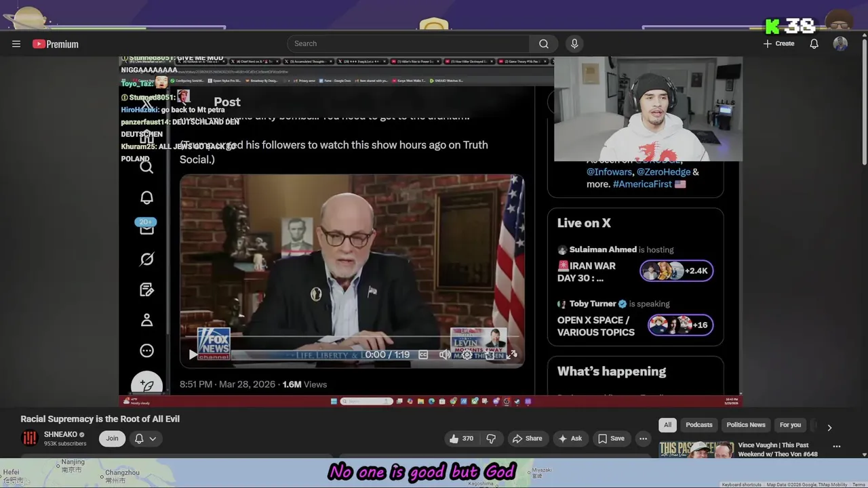Open OPEN X SPACE / VARIOUS TOPICS space

pyautogui.click(x=596, y=326)
